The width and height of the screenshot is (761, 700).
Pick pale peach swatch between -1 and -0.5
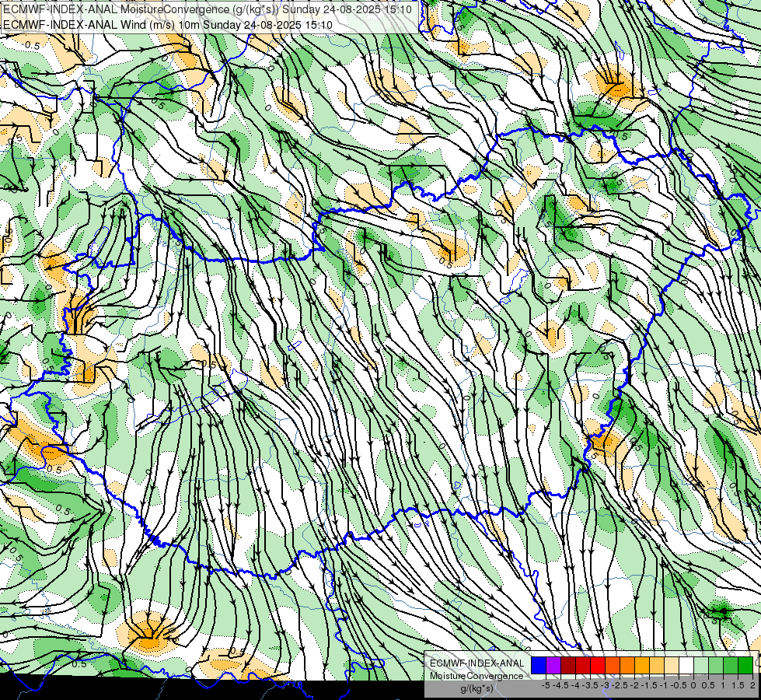[672, 666]
